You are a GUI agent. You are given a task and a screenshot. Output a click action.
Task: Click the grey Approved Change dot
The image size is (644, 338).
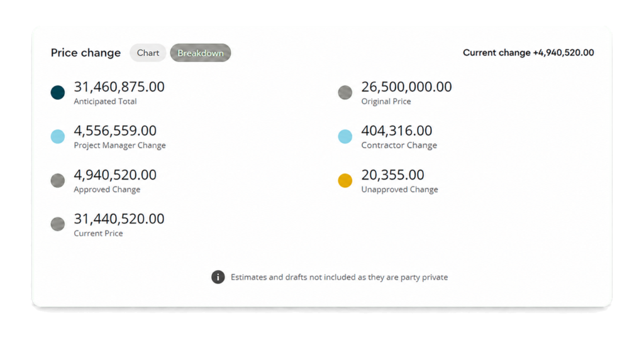tap(58, 180)
